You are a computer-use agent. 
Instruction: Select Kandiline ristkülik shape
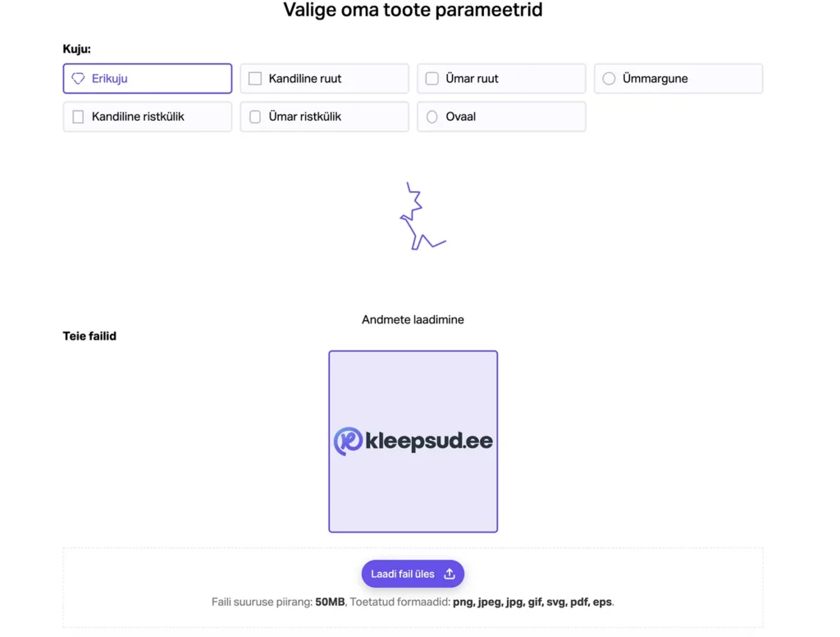tap(148, 117)
